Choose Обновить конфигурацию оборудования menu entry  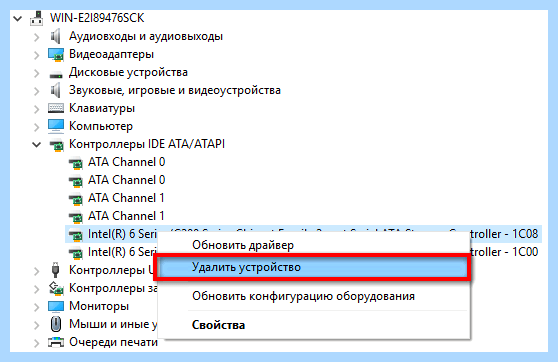click(x=314, y=296)
